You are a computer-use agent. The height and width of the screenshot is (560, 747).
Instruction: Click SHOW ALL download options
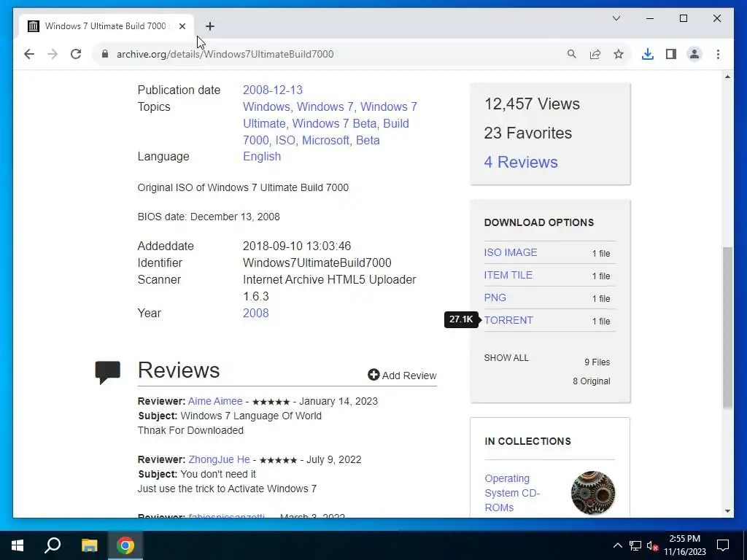click(506, 357)
